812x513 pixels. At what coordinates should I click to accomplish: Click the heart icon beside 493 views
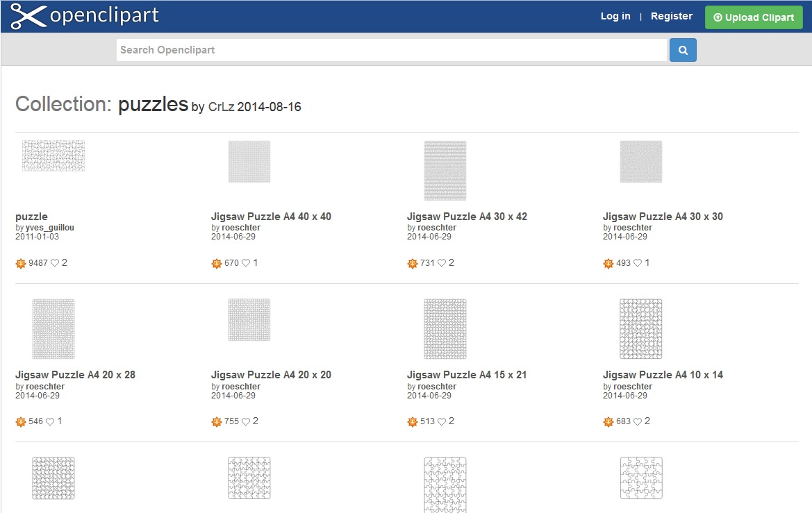coord(638,263)
